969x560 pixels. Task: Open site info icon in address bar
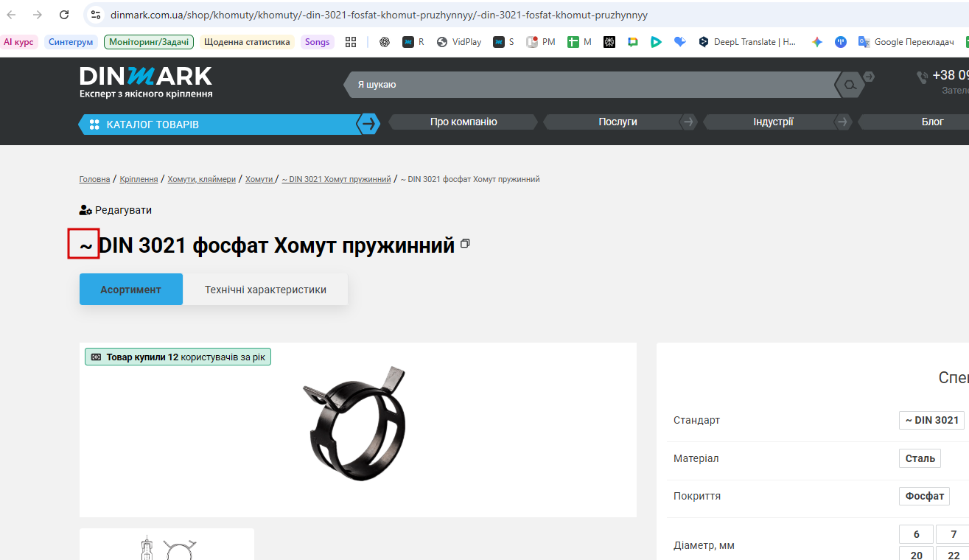[95, 15]
